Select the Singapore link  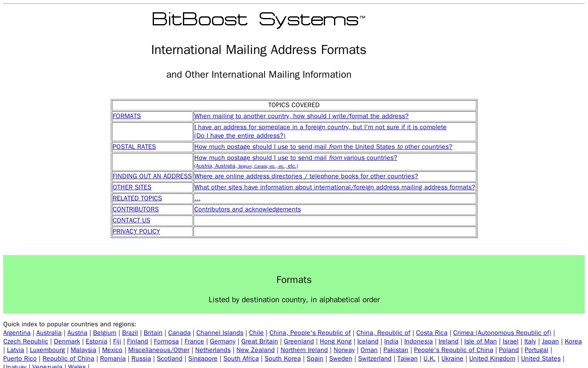click(203, 359)
